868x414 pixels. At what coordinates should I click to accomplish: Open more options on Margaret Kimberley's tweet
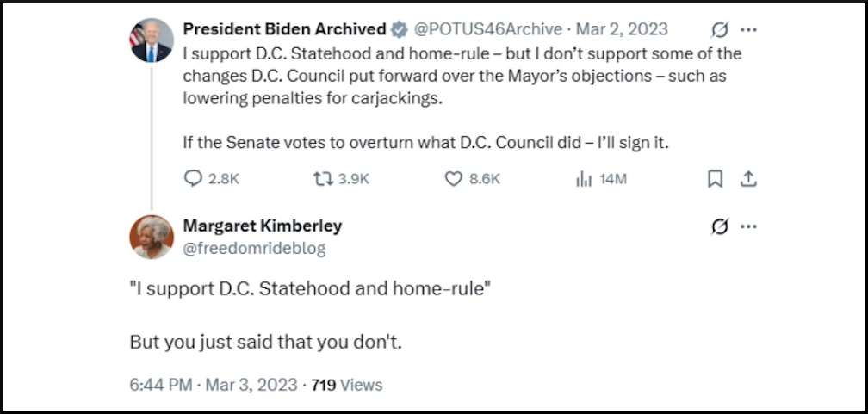tap(749, 226)
